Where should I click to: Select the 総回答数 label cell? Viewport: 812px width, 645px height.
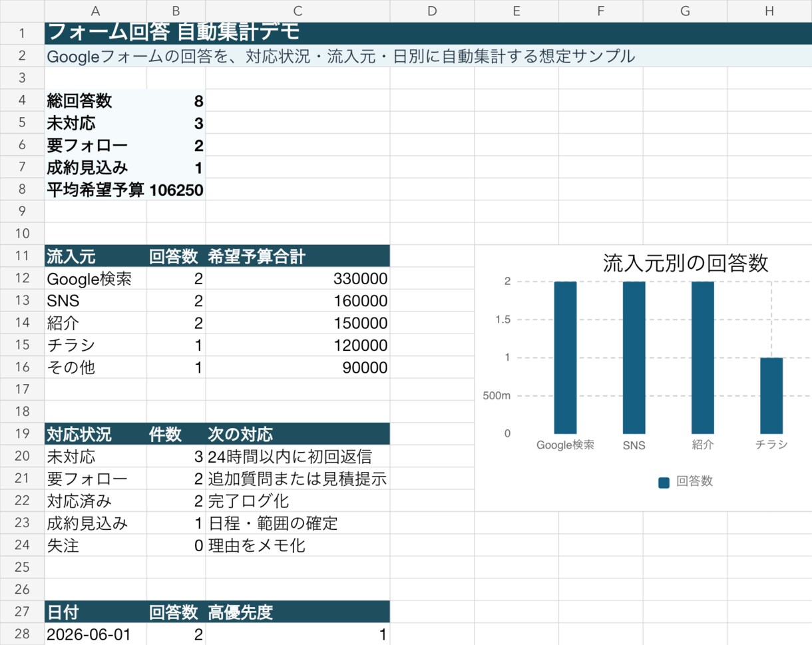coord(96,101)
